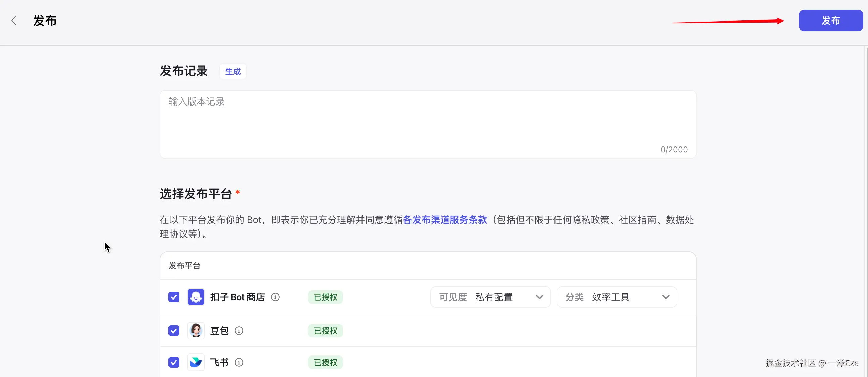Image resolution: width=868 pixels, height=377 pixels.
Task: Click 已授权 badge in 飞书 row
Action: pos(325,362)
